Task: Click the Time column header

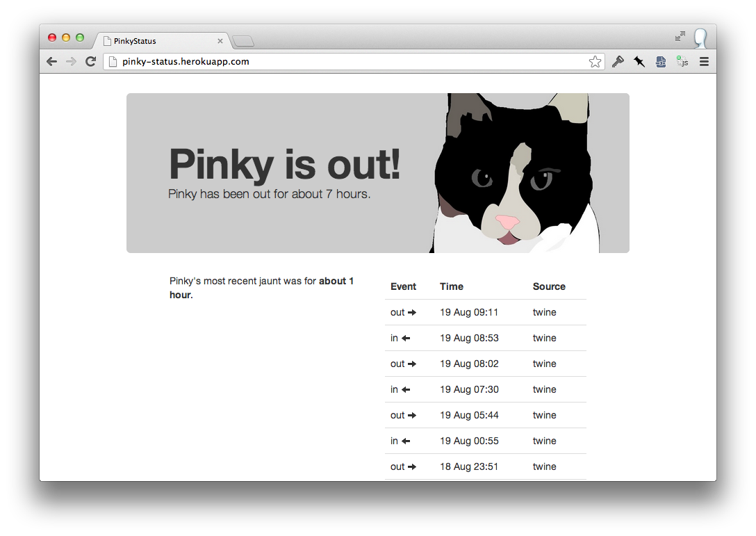Action: pos(451,286)
